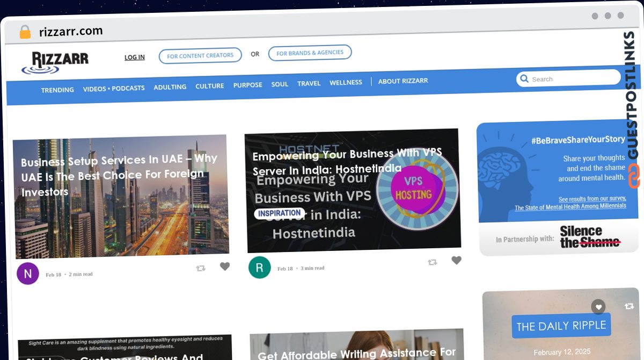Like the Hostnetindia VPS post
The height and width of the screenshot is (360, 644).
(x=456, y=261)
